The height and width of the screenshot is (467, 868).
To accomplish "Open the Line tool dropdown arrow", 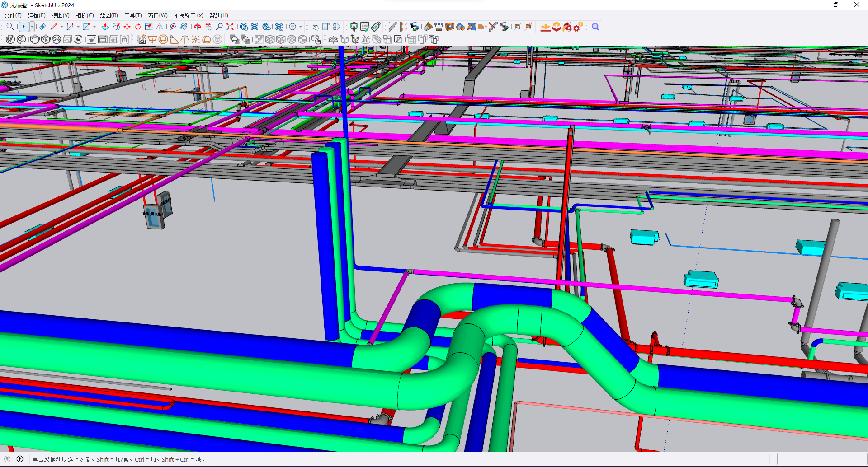I will click(x=62, y=27).
